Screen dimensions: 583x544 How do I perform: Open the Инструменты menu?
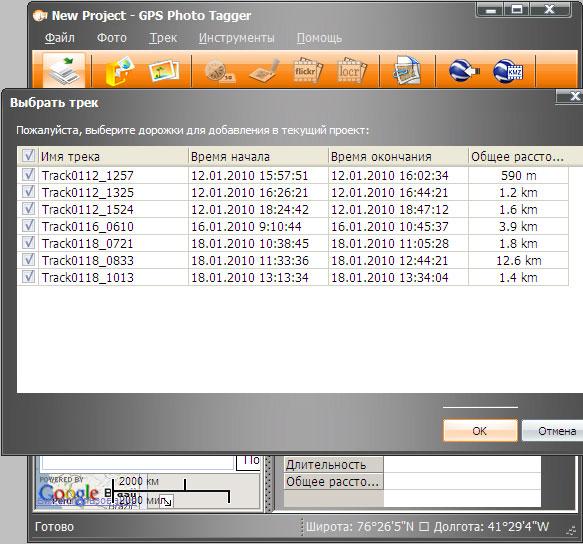coord(236,38)
